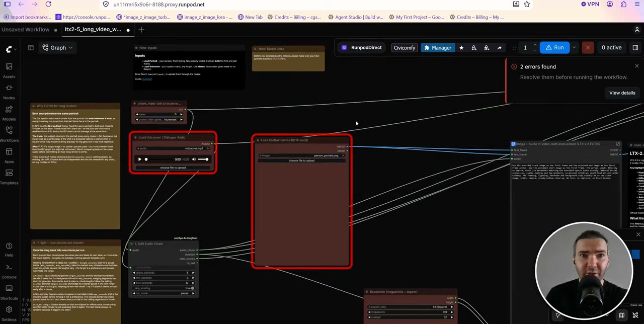Decrease the batch count stepper
Image resolution: width=644 pixels, height=324 pixels.
click(x=535, y=50)
